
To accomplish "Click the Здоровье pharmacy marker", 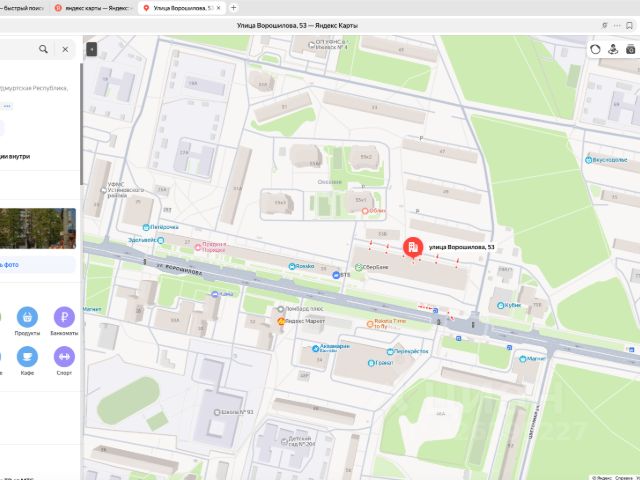I will 160,240.
